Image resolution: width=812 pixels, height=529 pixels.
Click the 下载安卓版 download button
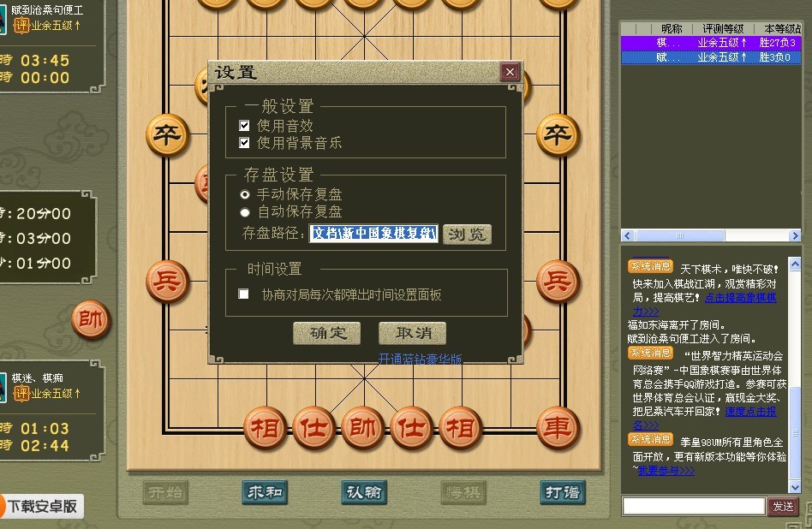tap(42, 506)
